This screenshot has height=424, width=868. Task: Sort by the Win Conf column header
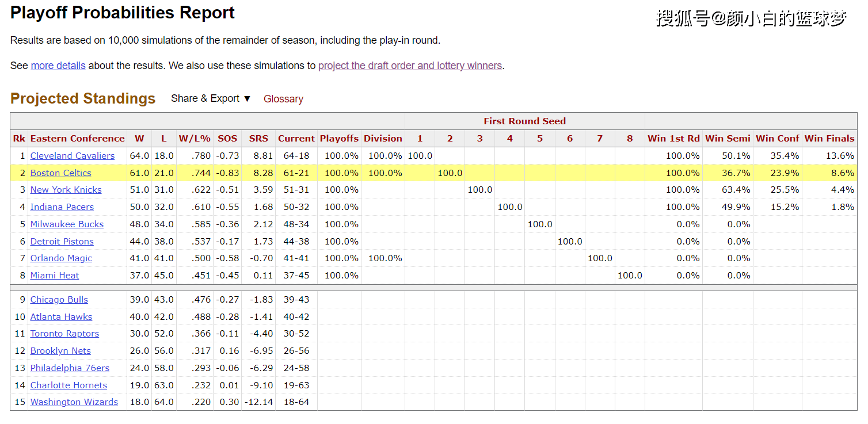[x=778, y=138]
